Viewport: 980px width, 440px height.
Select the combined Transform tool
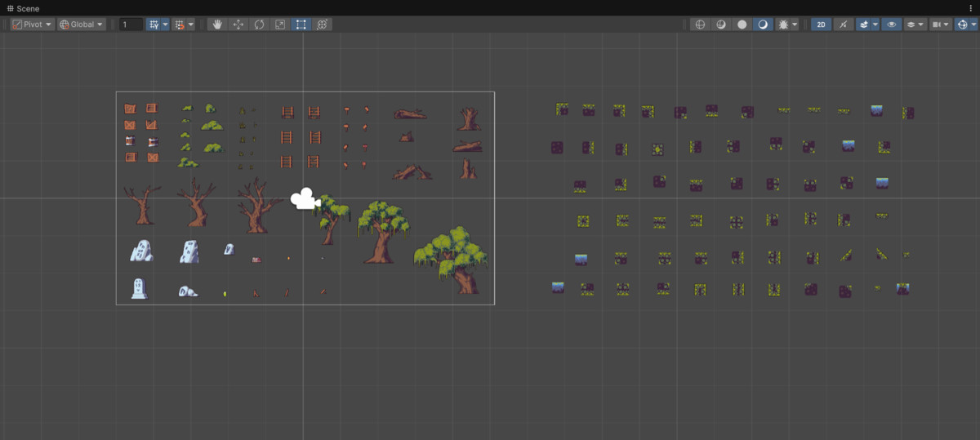pos(322,24)
